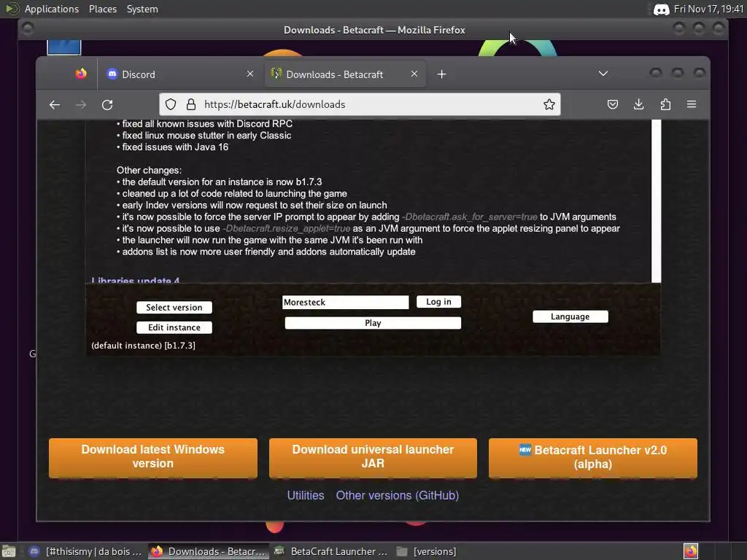Screen dimensions: 747x560
Task: Click the clock Fri Nov 17, 19:41
Action: coord(708,9)
